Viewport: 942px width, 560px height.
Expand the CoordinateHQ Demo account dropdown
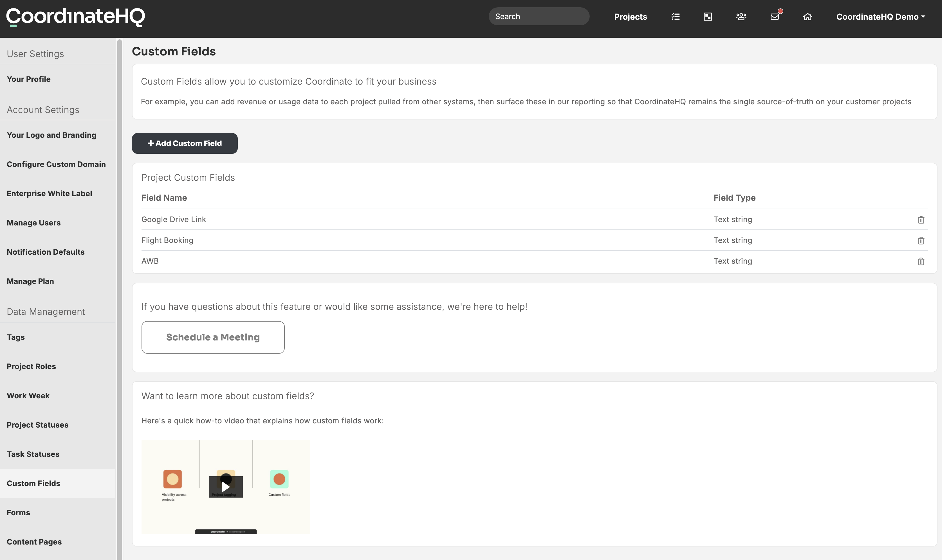(880, 17)
